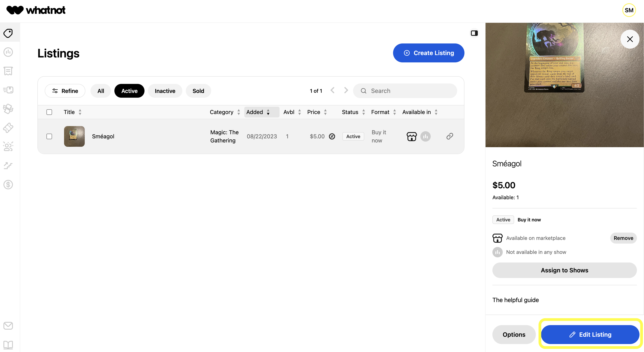Click the marketplace store icon in Sméagol row
The height and width of the screenshot is (352, 644).
(412, 136)
